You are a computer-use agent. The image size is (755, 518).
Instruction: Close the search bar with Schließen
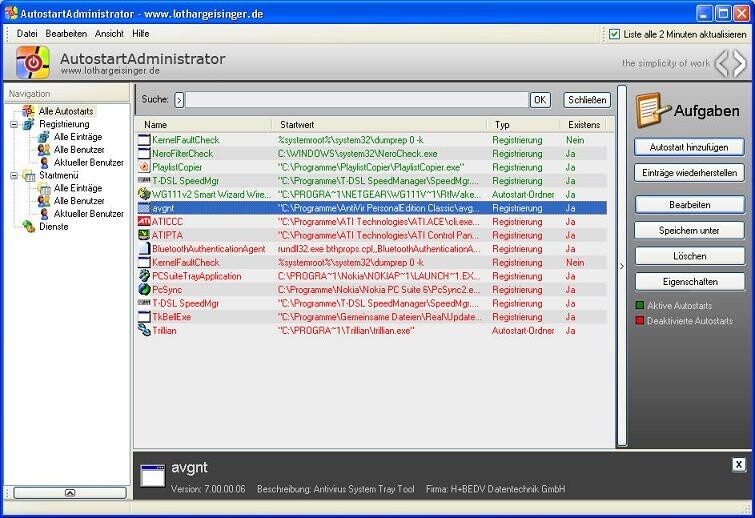point(587,100)
